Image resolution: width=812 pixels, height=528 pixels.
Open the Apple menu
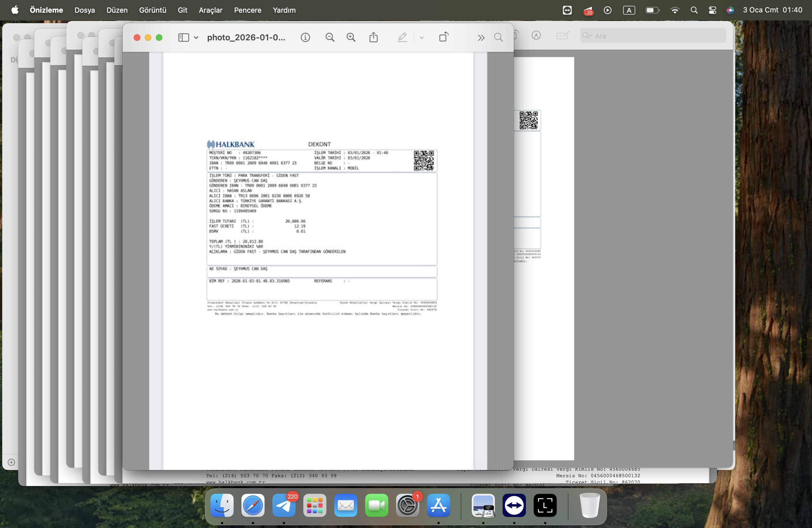tap(15, 10)
